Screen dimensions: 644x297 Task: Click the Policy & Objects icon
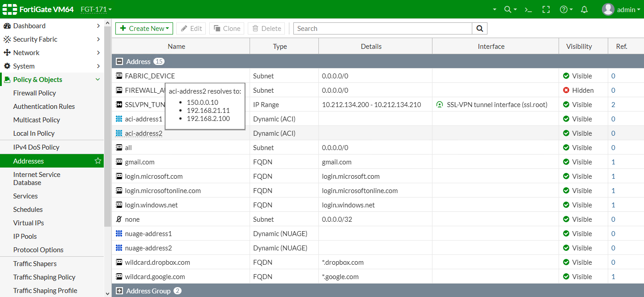(7, 80)
